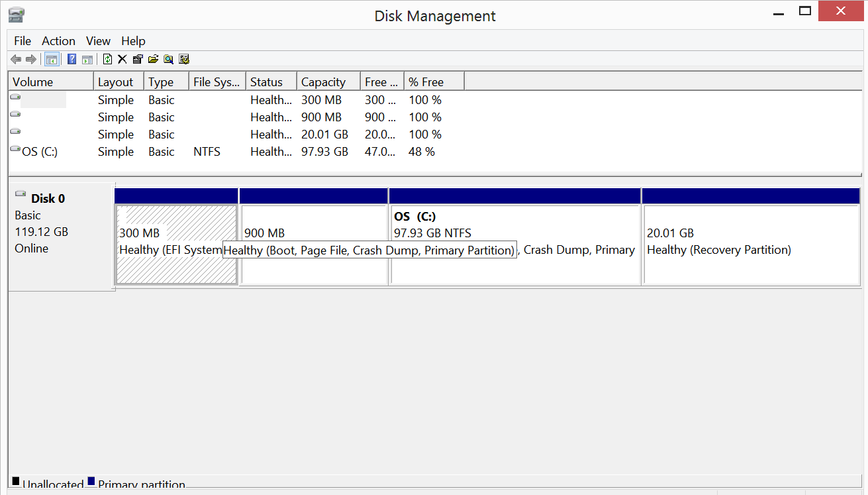This screenshot has width=868, height=495.
Task: Sort by the % Free column header
Action: click(434, 82)
